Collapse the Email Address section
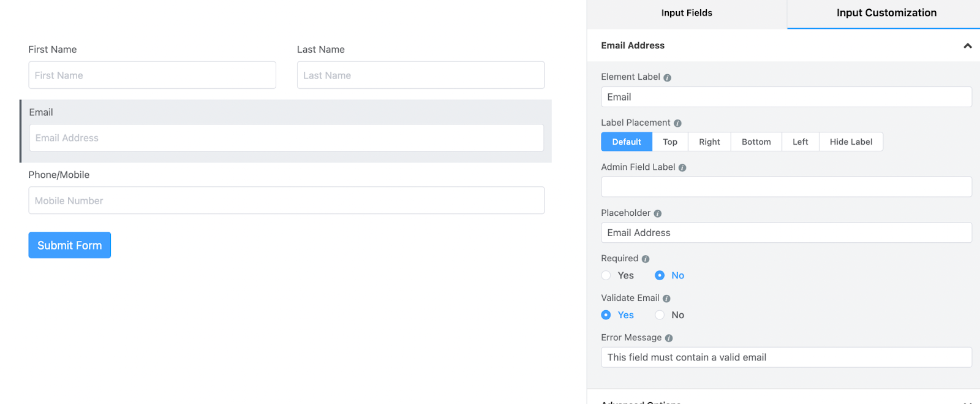 (x=967, y=46)
